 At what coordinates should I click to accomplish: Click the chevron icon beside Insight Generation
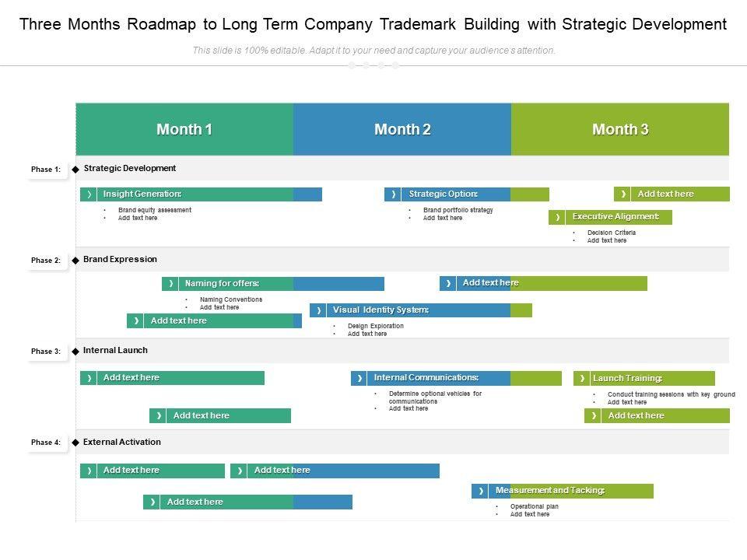click(89, 194)
